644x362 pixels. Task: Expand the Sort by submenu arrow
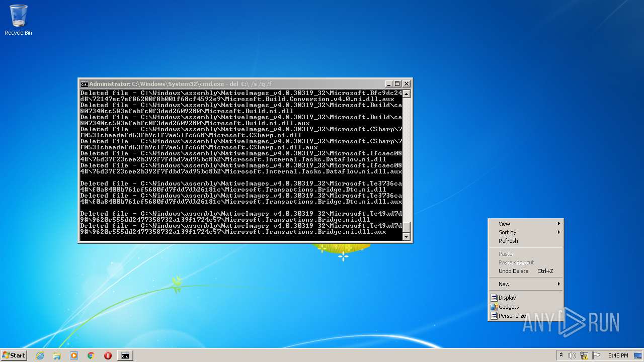pos(558,232)
